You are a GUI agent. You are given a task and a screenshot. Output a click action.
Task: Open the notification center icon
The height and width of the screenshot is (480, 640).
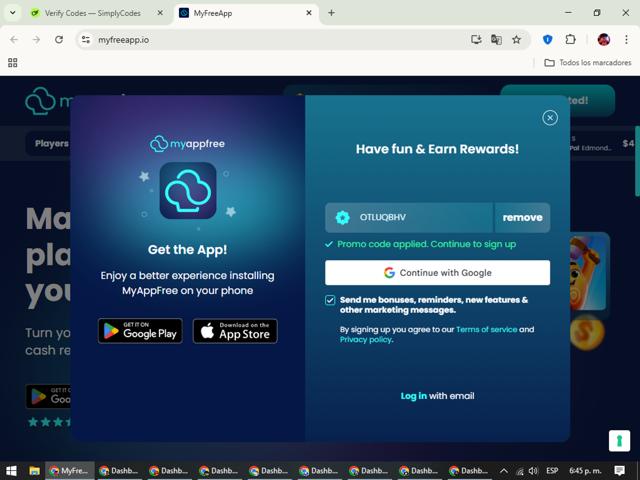(x=619, y=471)
